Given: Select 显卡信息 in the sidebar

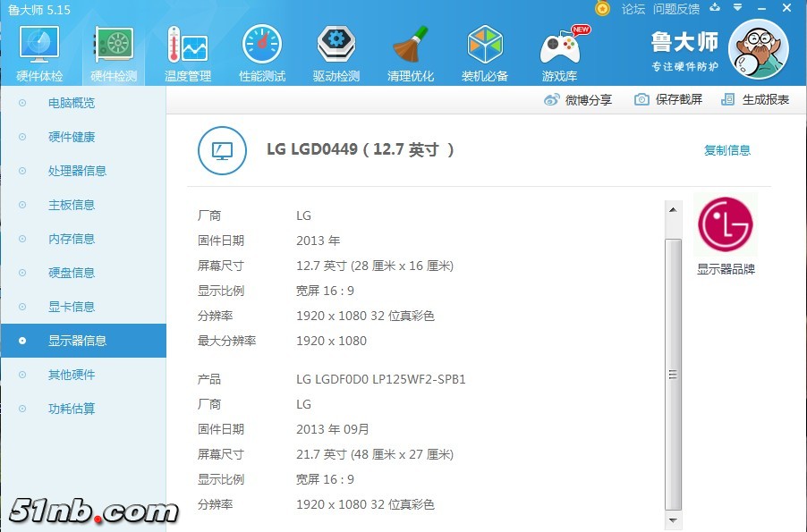Looking at the screenshot, I should (x=72, y=307).
